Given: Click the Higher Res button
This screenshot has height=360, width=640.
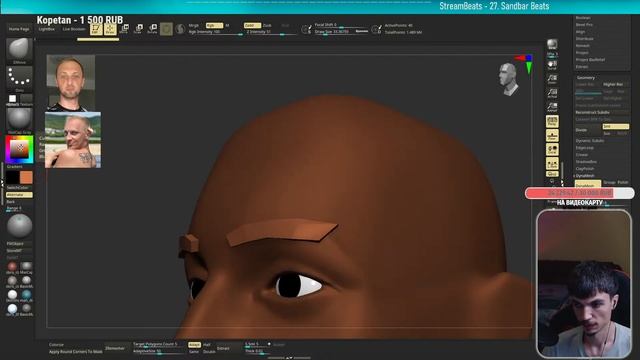Looking at the screenshot, I should click(616, 84).
